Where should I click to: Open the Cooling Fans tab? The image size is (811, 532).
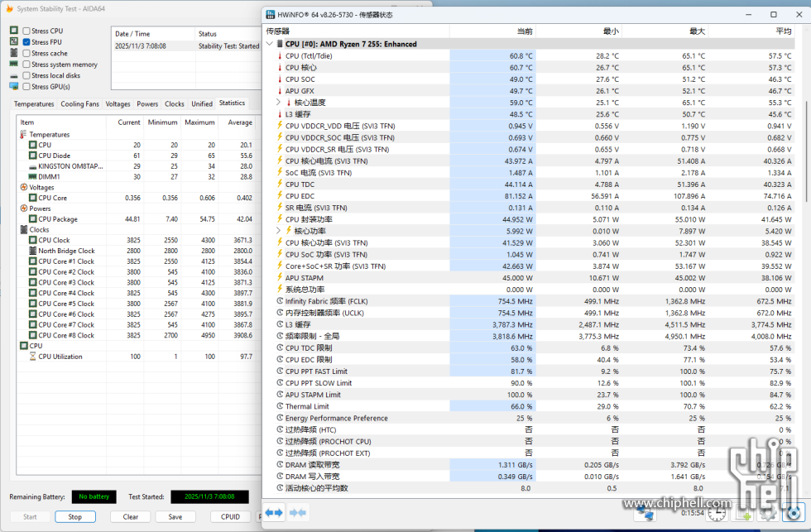(79, 104)
